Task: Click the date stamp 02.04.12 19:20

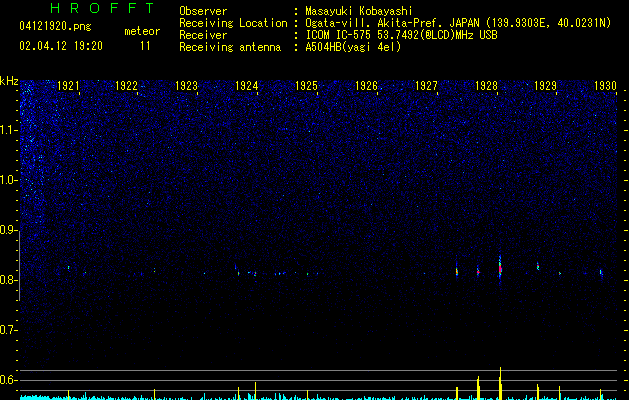Action: click(61, 46)
